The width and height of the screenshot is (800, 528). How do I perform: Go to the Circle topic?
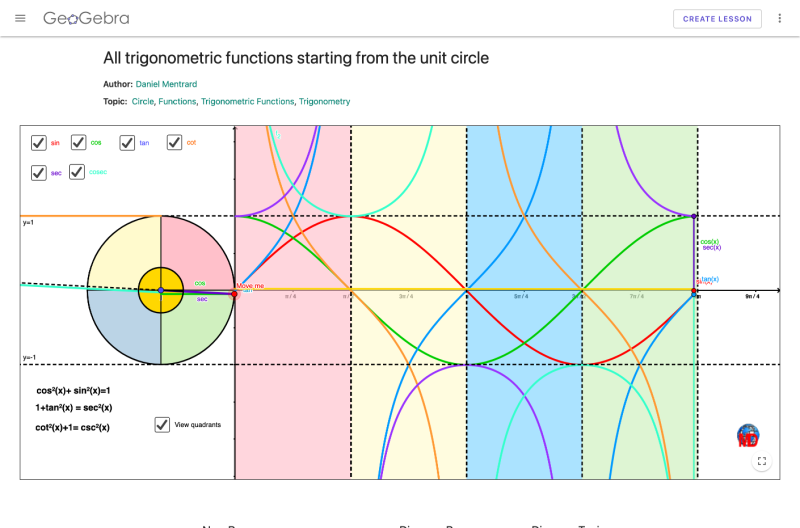[x=142, y=101]
